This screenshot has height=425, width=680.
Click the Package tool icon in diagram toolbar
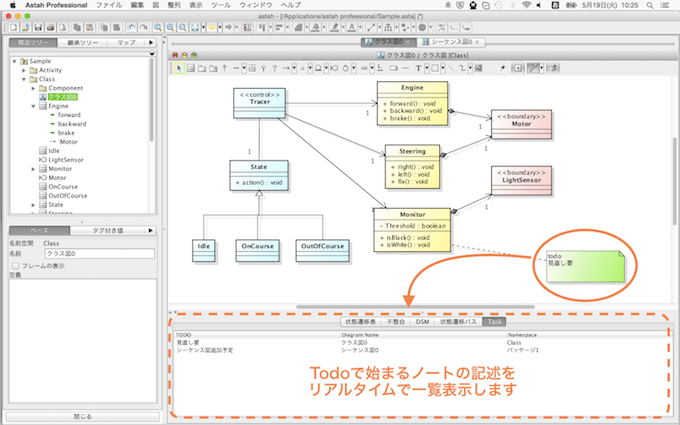tap(201, 68)
